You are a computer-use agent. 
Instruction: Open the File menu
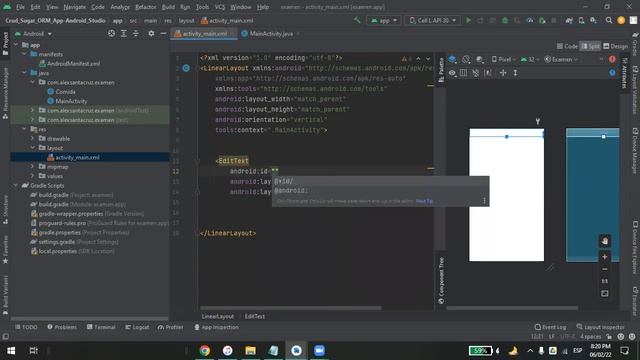coord(20,7)
